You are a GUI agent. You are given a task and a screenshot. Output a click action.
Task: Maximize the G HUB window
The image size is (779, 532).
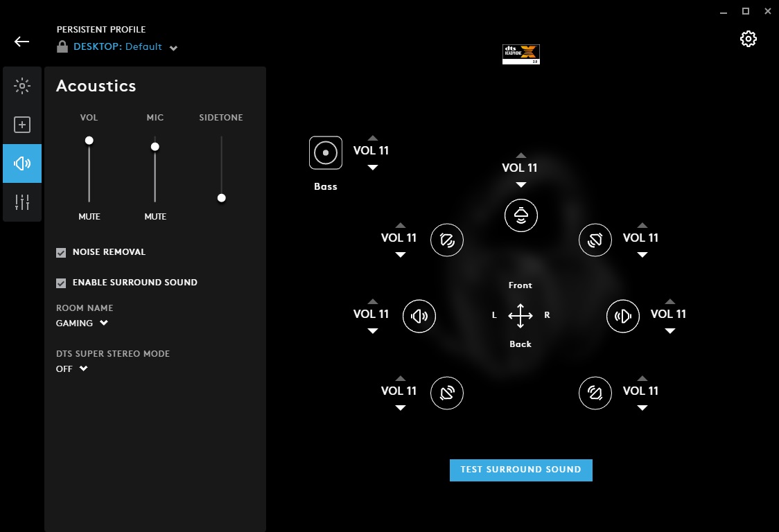(x=745, y=11)
